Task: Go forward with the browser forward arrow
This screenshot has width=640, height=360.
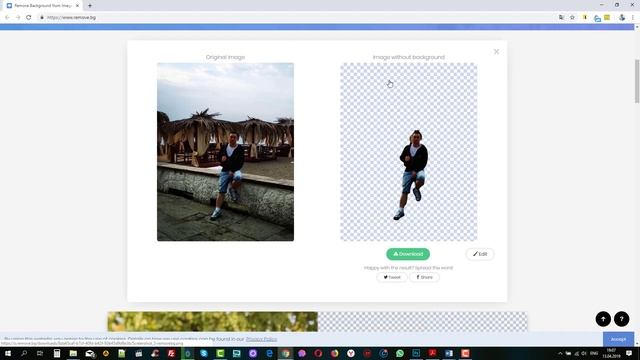Action: [x=18, y=18]
